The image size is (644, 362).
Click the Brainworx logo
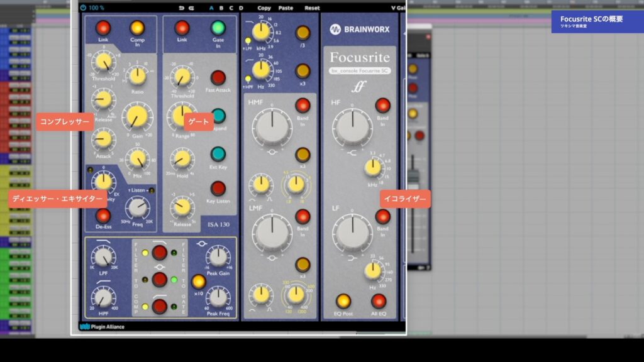point(360,29)
